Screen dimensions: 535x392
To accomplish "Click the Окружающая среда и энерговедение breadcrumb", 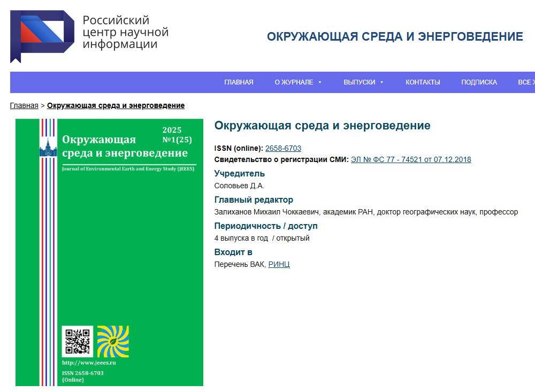I will tap(116, 105).
